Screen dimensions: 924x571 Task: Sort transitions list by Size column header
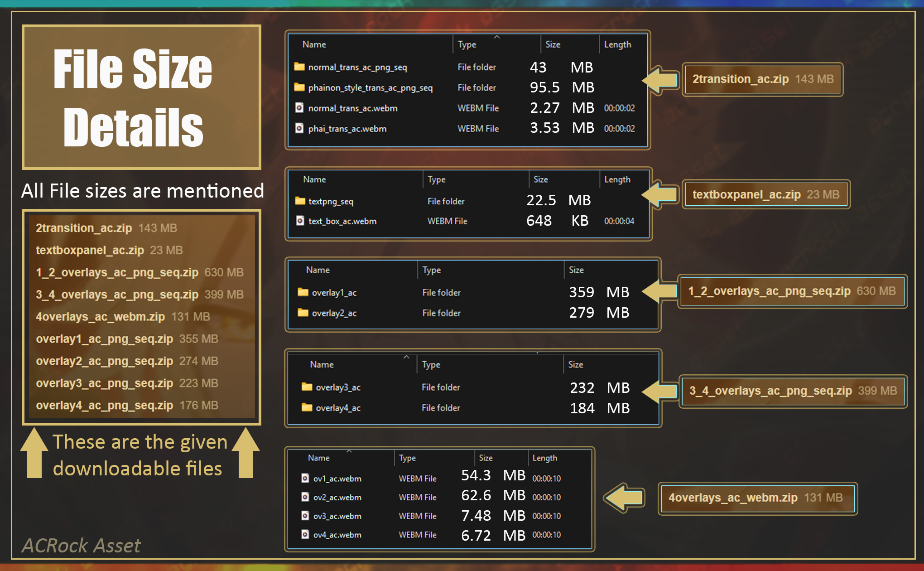tap(553, 44)
